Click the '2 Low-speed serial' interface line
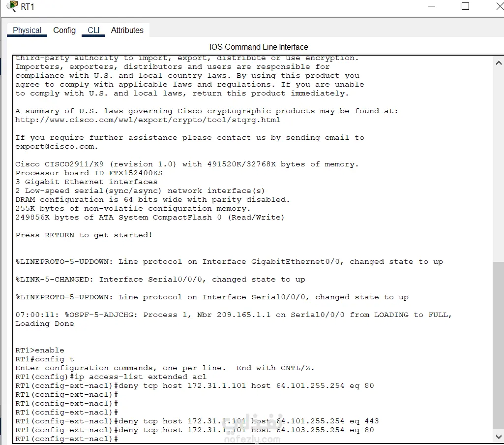Image resolution: width=504 pixels, height=445 pixels. (x=140, y=191)
